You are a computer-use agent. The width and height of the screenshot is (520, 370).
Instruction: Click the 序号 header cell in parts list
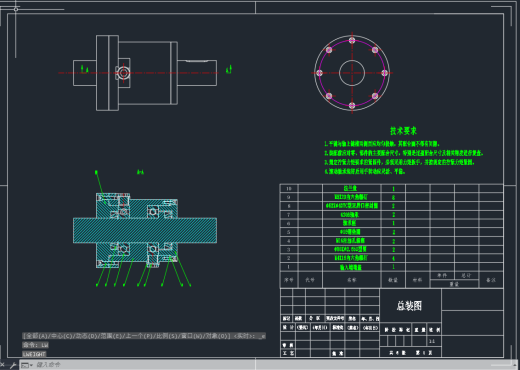(289, 280)
